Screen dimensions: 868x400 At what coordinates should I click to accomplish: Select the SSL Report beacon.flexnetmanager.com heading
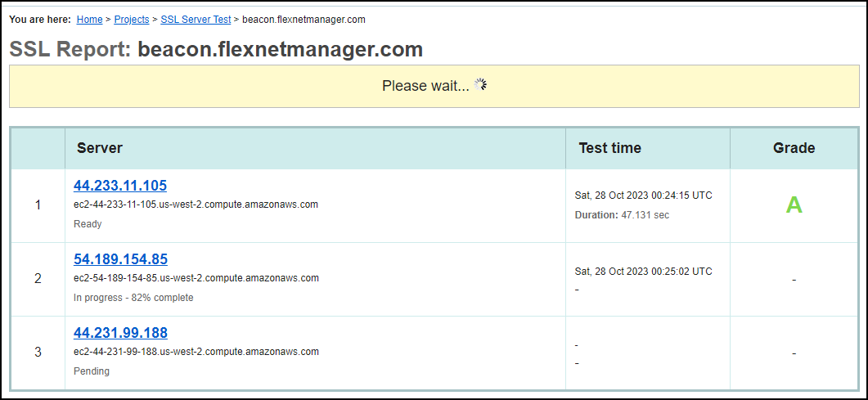coord(216,49)
